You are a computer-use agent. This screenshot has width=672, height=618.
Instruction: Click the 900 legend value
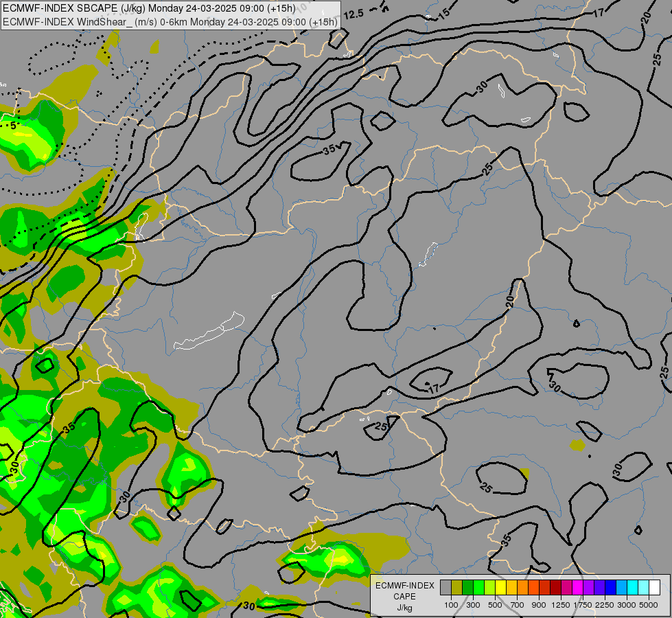click(539, 605)
